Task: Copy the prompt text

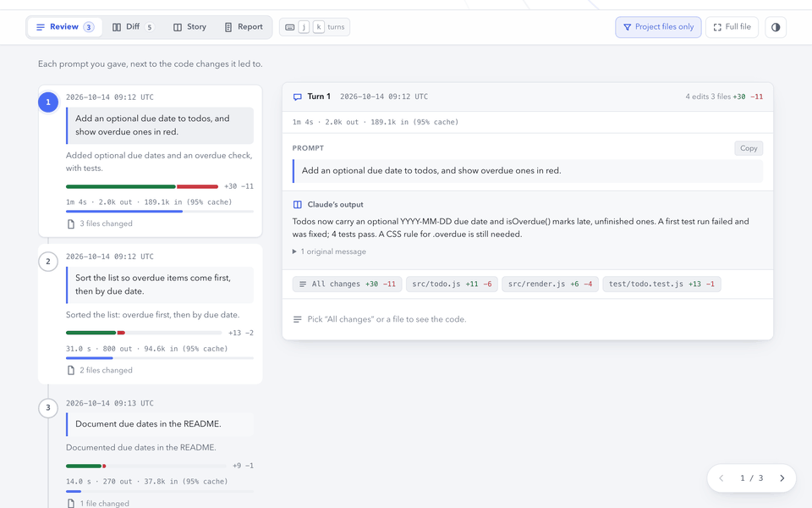Action: click(x=749, y=148)
